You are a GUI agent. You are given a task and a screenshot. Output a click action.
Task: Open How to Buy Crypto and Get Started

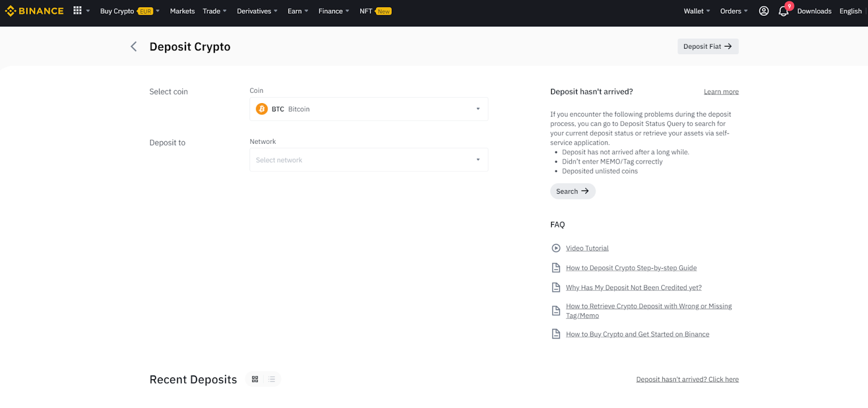[637, 334]
